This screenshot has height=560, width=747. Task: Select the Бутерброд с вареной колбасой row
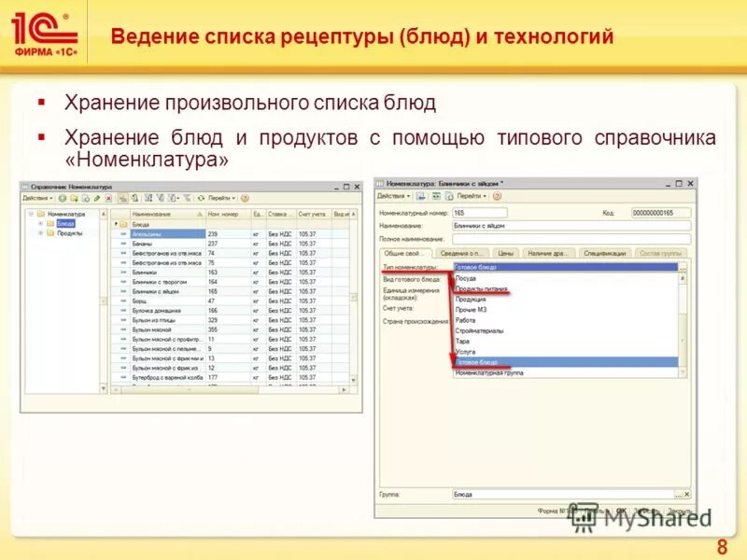(231, 377)
